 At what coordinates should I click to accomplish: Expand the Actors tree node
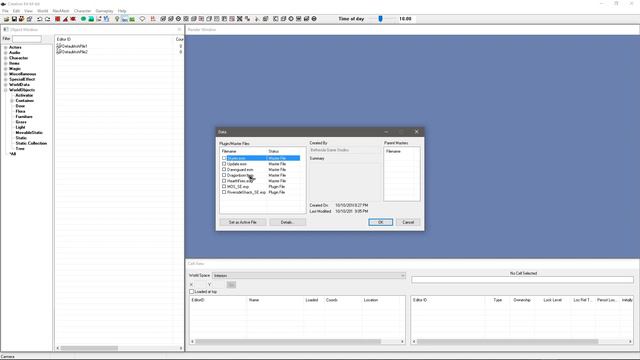click(6, 47)
